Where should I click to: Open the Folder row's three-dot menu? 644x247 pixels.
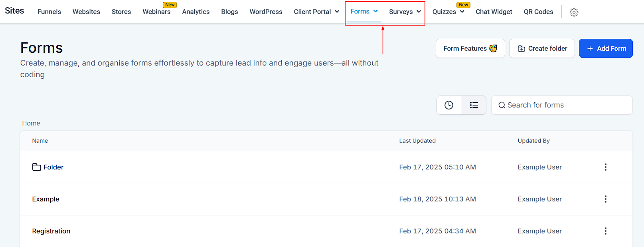pos(605,167)
